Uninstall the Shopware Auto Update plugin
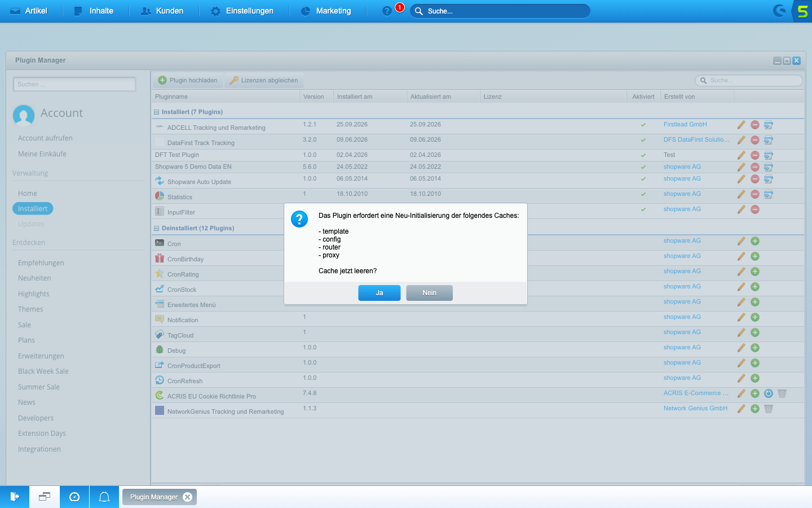Image resolution: width=812 pixels, height=508 pixels. coord(755,179)
